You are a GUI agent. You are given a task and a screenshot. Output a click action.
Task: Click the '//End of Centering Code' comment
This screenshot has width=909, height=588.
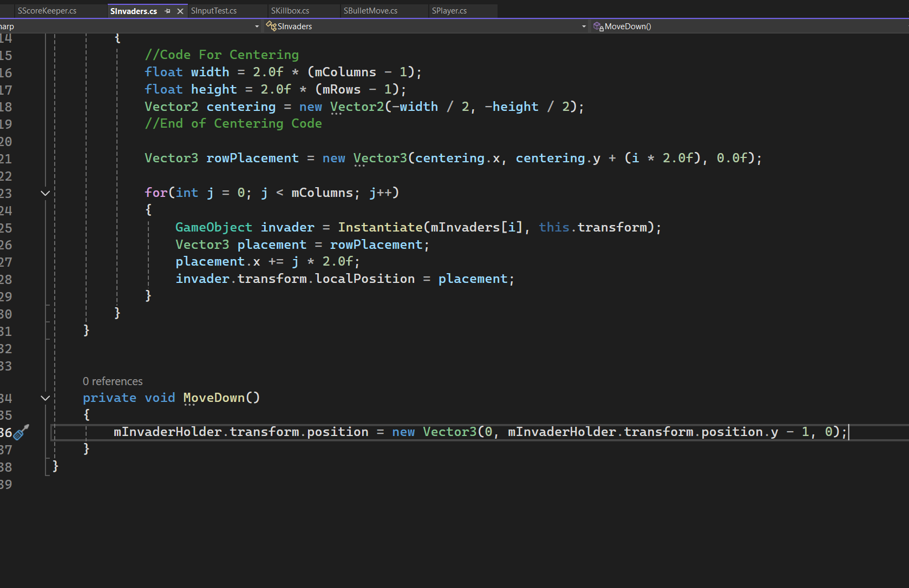(x=233, y=124)
